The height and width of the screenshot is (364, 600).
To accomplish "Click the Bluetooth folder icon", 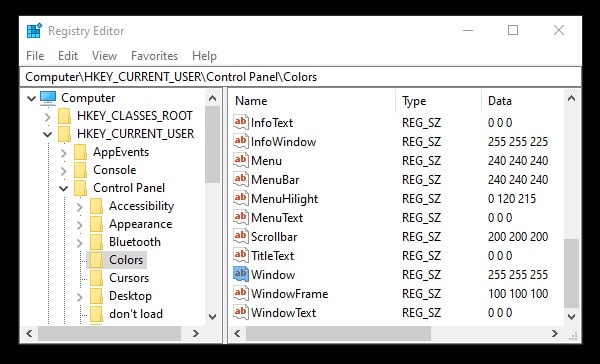I will [97, 242].
